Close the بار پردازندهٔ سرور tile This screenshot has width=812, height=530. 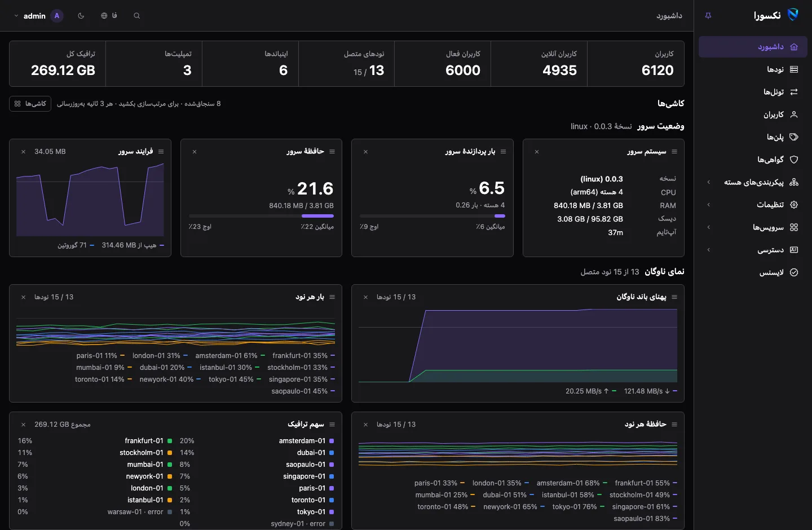[366, 152]
